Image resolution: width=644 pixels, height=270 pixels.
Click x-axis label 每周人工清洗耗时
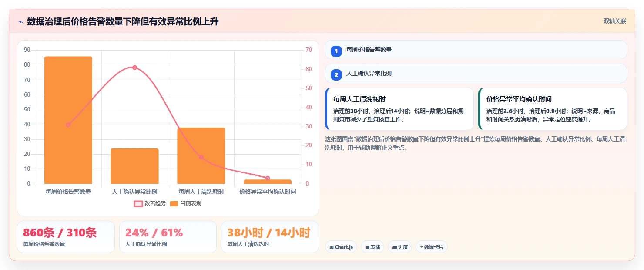click(201, 192)
